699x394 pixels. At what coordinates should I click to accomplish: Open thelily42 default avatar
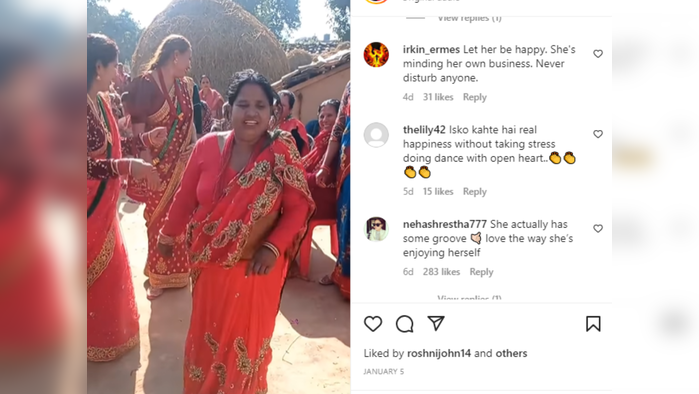click(x=376, y=135)
